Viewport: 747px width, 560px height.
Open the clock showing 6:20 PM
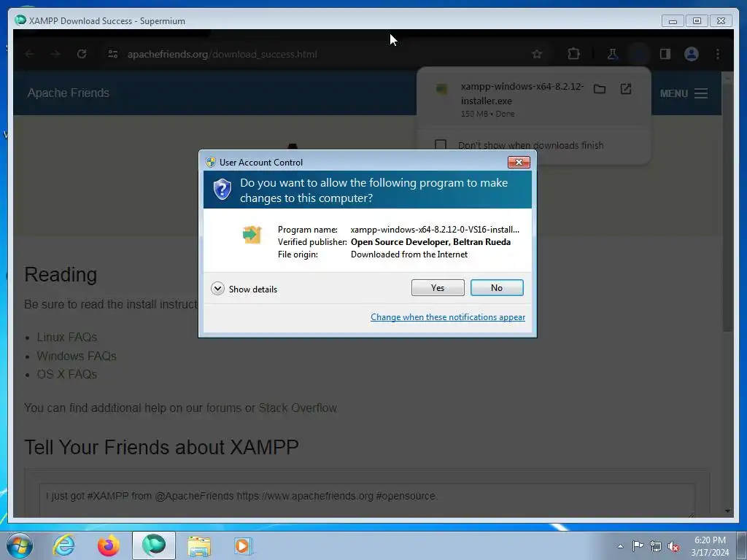click(710, 545)
